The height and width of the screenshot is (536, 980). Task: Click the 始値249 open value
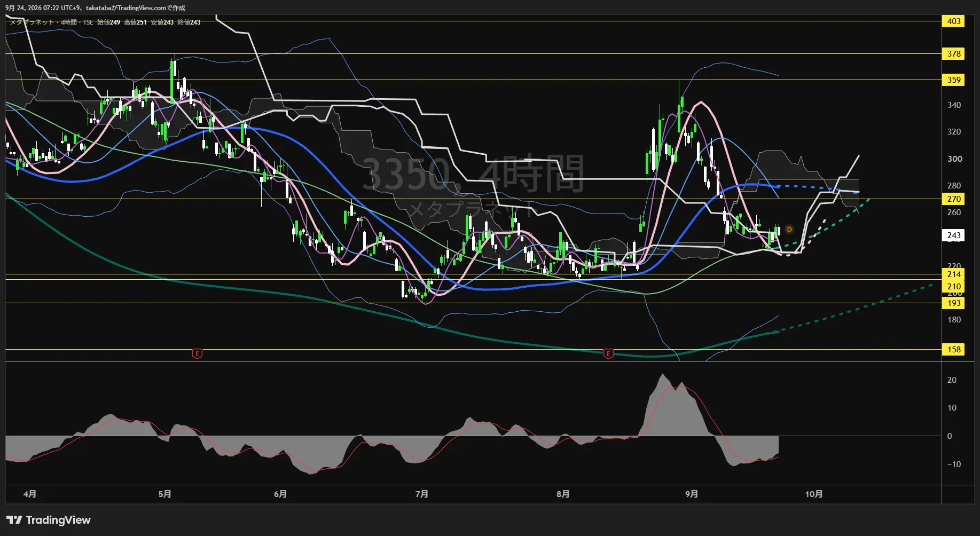[108, 22]
